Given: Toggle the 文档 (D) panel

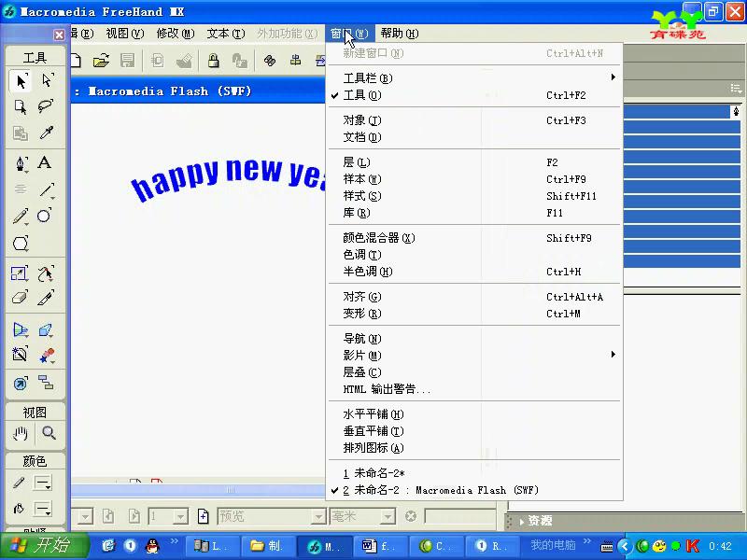Looking at the screenshot, I should click(x=474, y=137).
